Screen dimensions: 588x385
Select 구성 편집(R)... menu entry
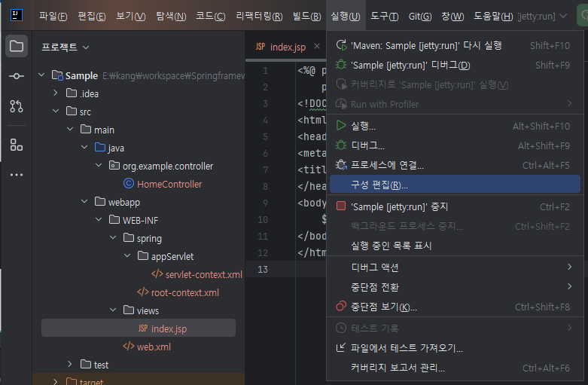pyautogui.click(x=455, y=185)
